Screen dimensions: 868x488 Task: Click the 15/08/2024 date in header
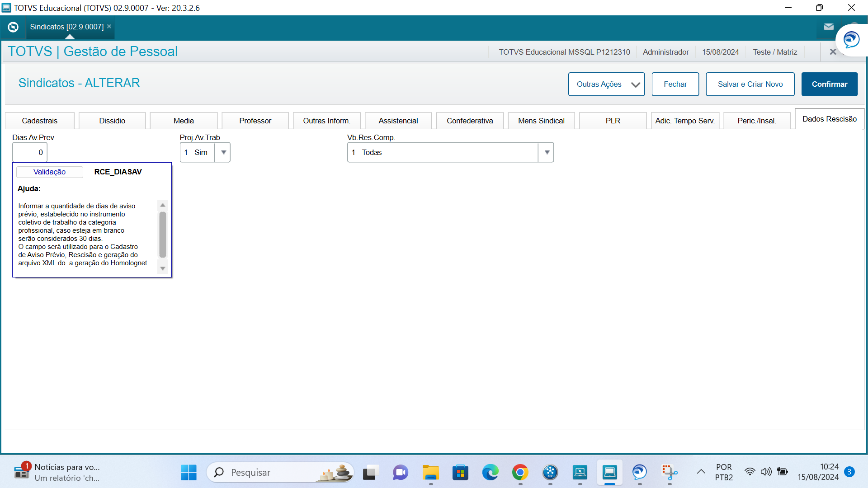[720, 52]
